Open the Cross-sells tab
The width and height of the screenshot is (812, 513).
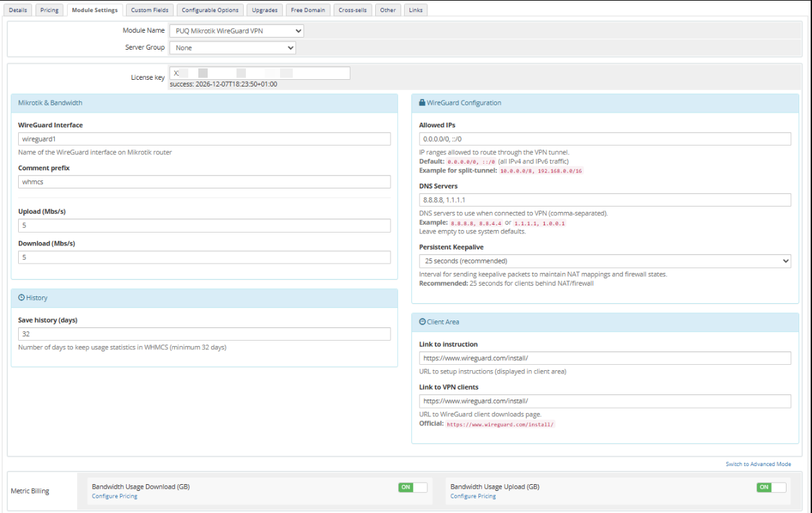coord(352,10)
